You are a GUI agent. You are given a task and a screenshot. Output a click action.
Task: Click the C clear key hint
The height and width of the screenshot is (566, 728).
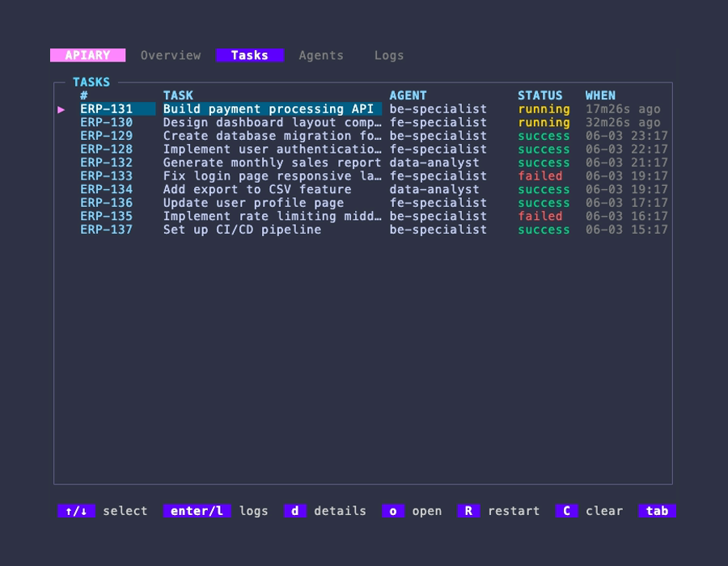[x=589, y=511]
